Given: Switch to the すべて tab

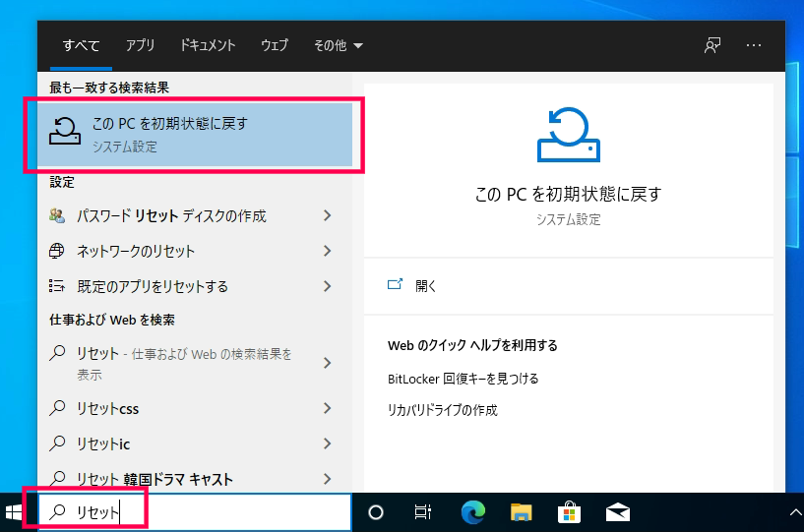Looking at the screenshot, I should (81, 45).
